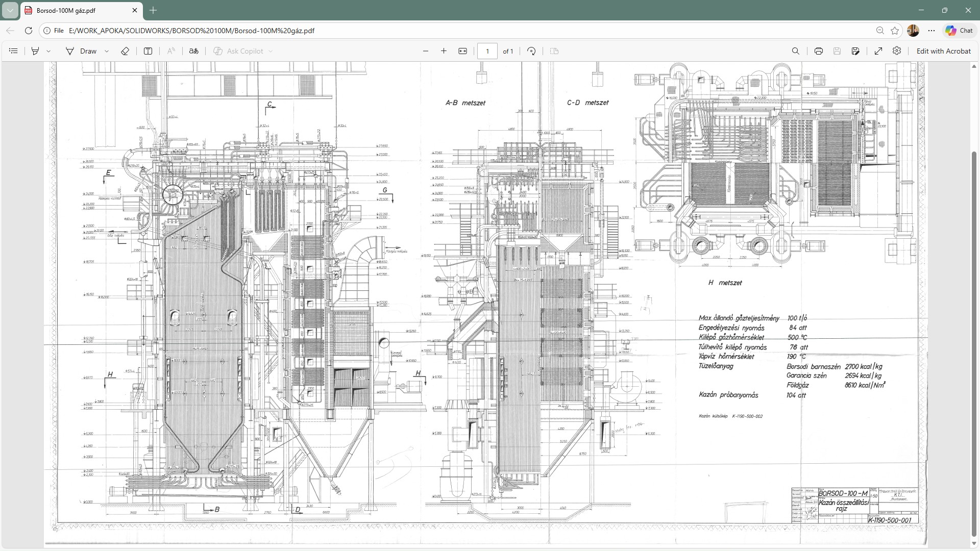Image resolution: width=980 pixels, height=551 pixels.
Task: Rotate the PDF page
Action: tap(531, 51)
